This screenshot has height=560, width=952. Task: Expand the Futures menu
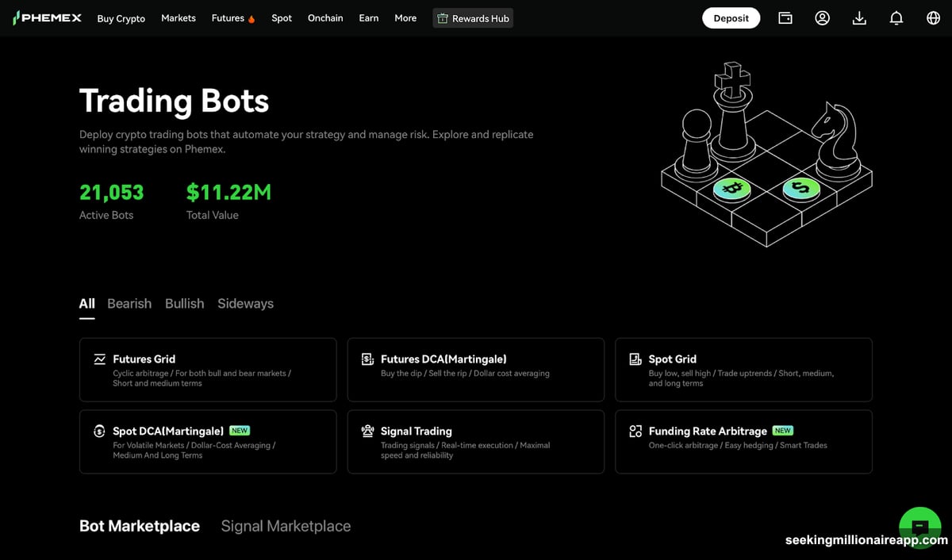point(232,18)
